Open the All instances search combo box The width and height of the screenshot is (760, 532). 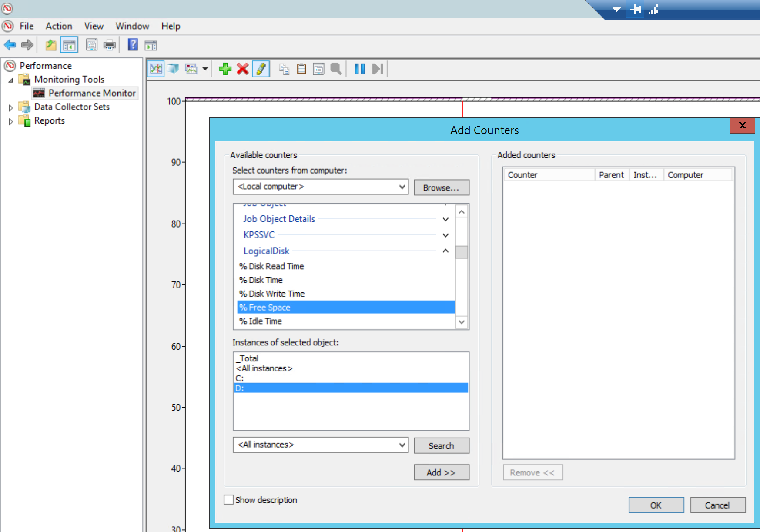tap(402, 445)
